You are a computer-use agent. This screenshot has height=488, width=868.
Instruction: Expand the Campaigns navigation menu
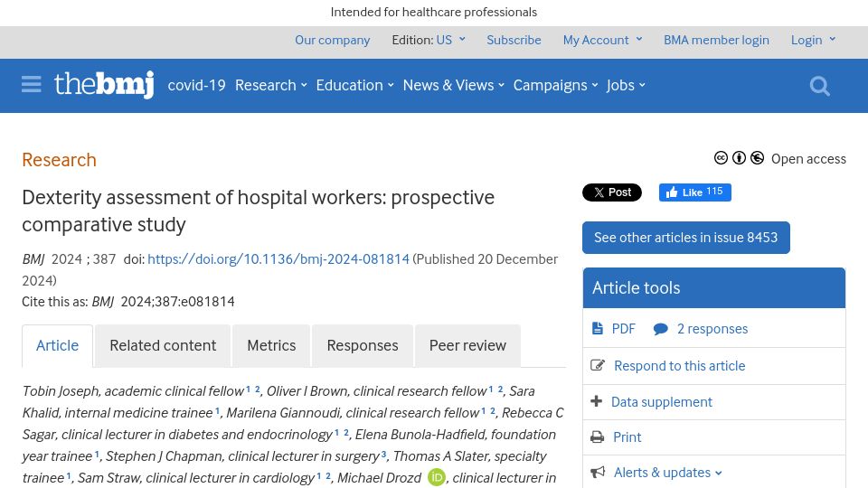tap(555, 85)
